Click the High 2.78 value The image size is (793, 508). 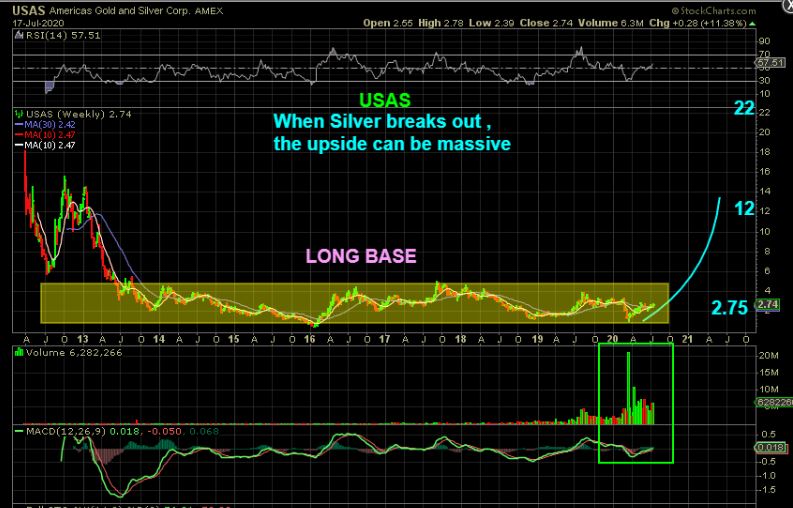point(440,23)
